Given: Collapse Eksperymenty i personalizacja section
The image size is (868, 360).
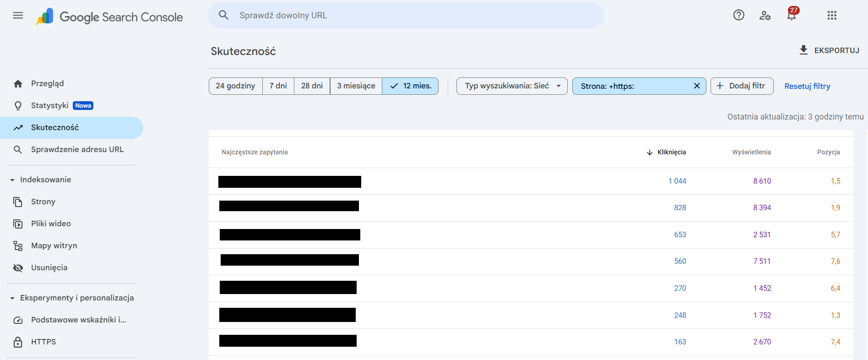Looking at the screenshot, I should pos(12,298).
